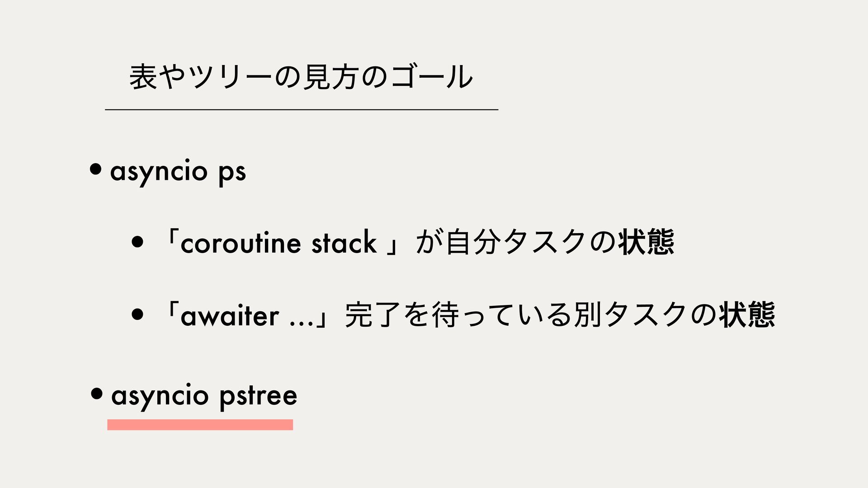Click the text 別タスクの
868x488 pixels.
(x=645, y=315)
